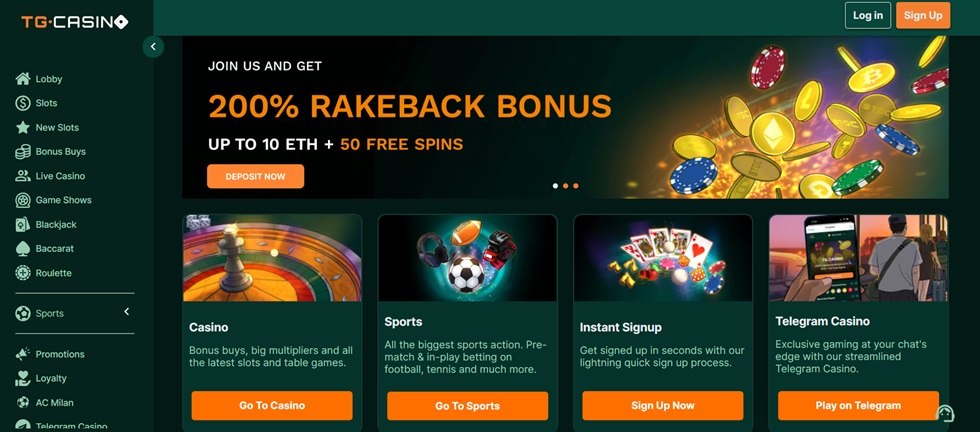Switch to third banner slide dot
This screenshot has height=432, width=980.
[575, 186]
